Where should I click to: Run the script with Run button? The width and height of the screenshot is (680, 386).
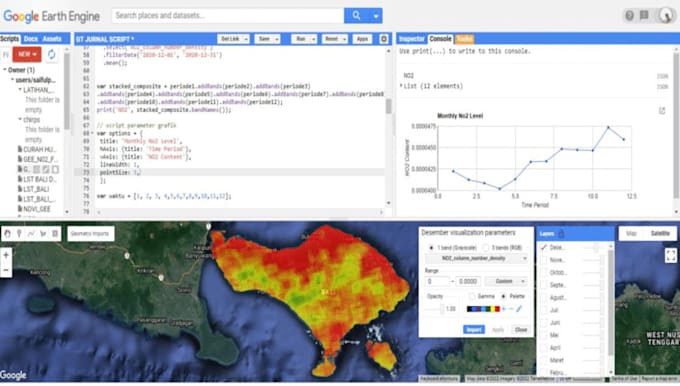[301, 39]
